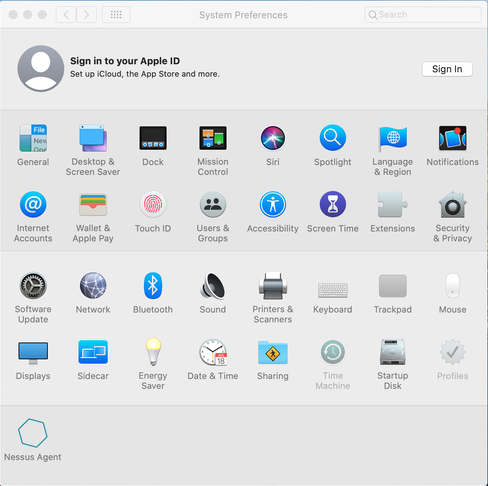The height and width of the screenshot is (486, 488).
Task: Click the back navigation arrow
Action: coord(66,15)
